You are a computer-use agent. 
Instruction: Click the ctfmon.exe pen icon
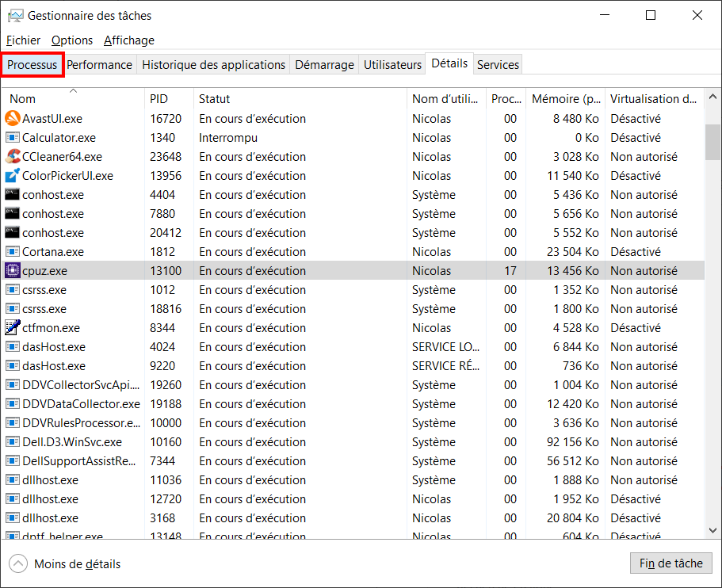13,327
